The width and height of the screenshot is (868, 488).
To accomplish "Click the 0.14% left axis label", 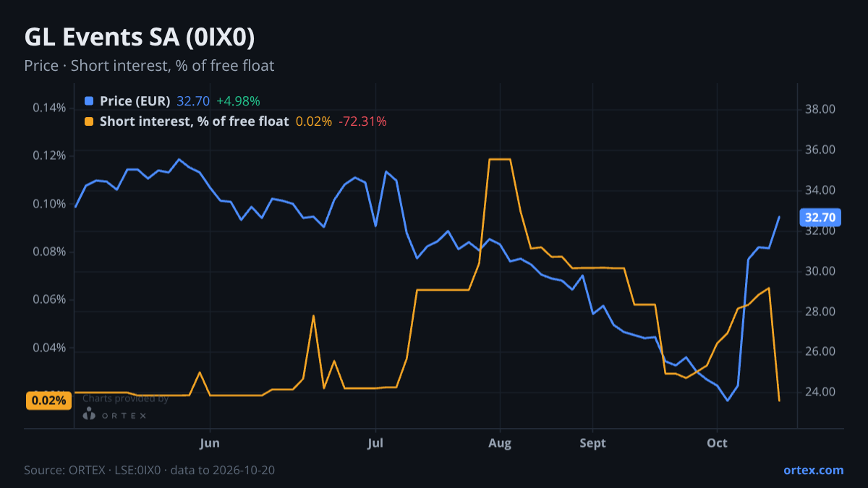I will (x=49, y=108).
